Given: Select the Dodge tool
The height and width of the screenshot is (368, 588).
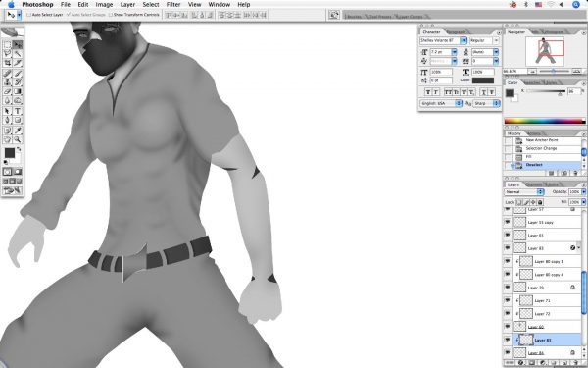Looking at the screenshot, I should pos(18,100).
